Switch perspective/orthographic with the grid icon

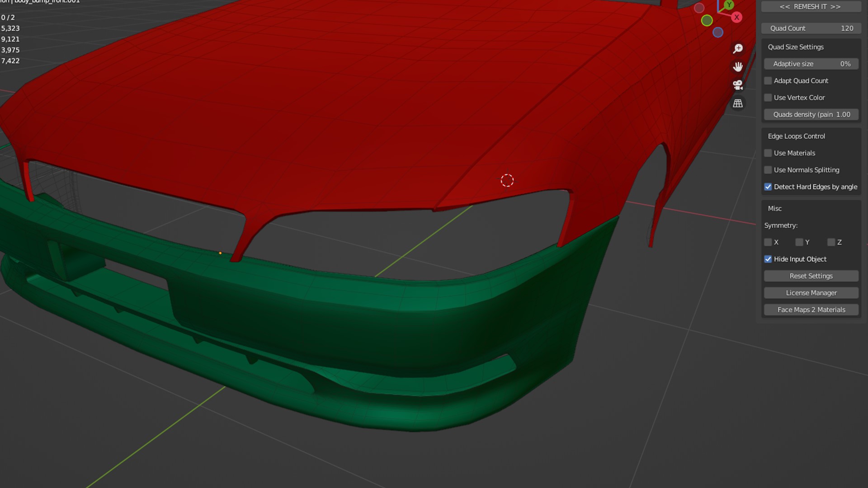pos(738,103)
